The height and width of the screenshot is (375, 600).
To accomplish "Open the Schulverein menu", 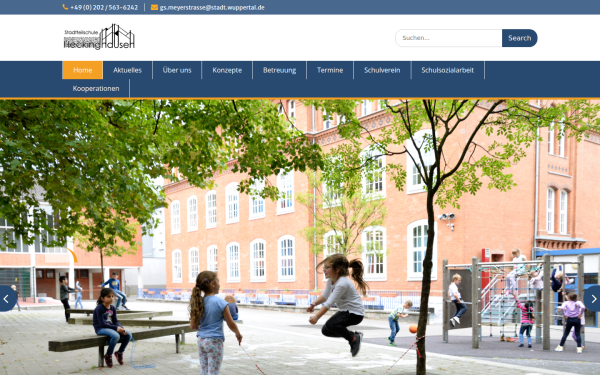I will pyautogui.click(x=382, y=70).
